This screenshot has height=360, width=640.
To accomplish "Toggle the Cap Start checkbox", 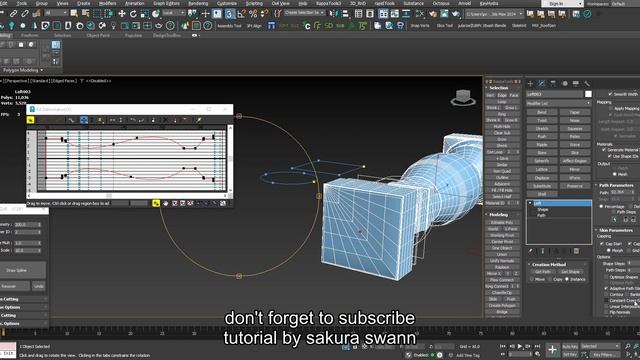I will click(x=602, y=244).
